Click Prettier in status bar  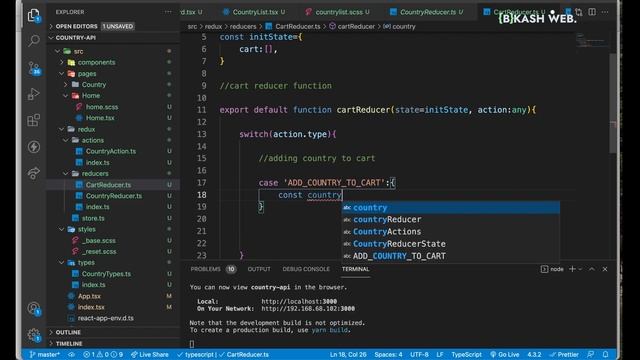[x=564, y=354]
